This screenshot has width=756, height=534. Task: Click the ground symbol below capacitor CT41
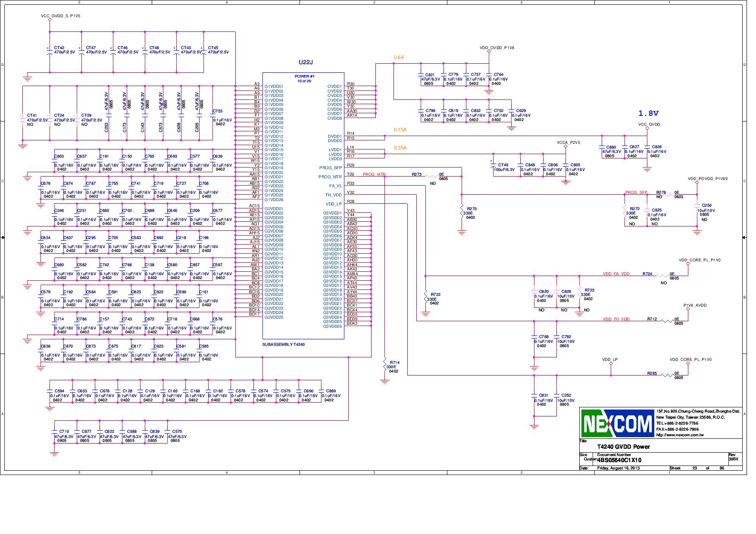point(23,146)
